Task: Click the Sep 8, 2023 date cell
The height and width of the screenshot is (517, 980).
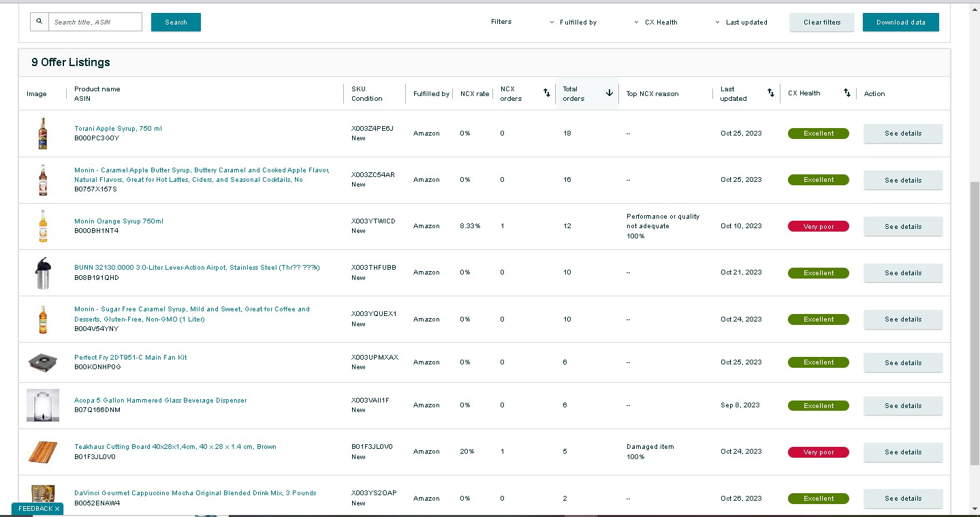Action: pyautogui.click(x=740, y=405)
